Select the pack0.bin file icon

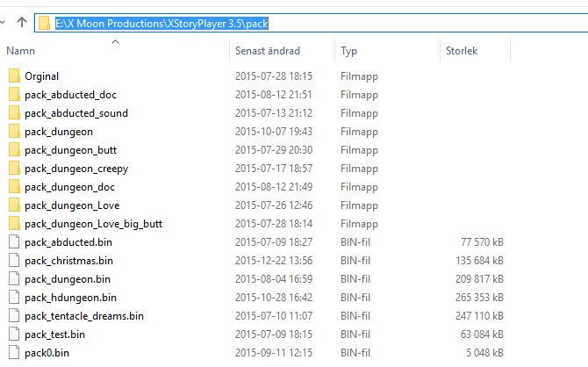point(14,352)
